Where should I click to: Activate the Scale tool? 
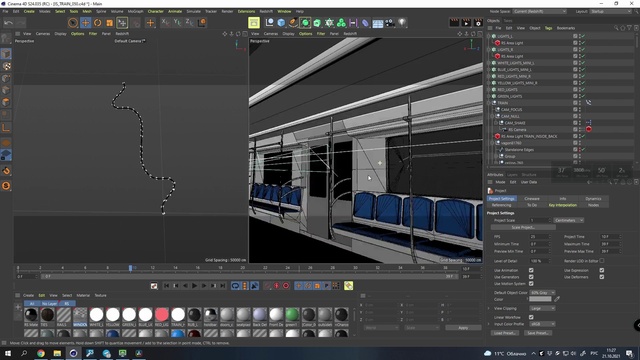click(109, 23)
